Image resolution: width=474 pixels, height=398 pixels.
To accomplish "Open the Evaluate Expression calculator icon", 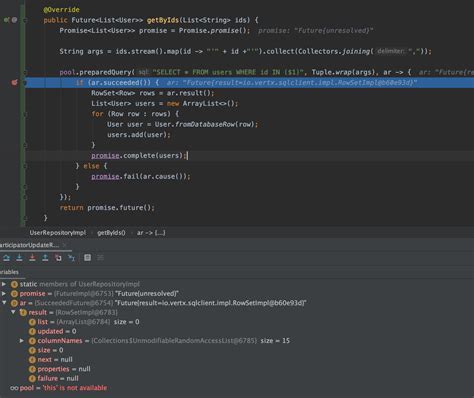I will (x=87, y=258).
